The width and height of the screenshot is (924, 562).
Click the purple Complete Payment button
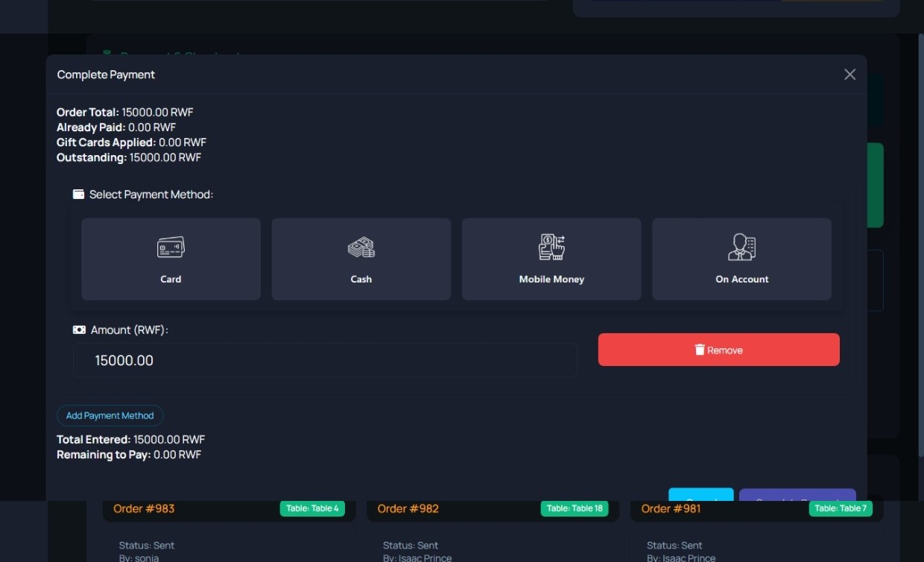(x=797, y=496)
